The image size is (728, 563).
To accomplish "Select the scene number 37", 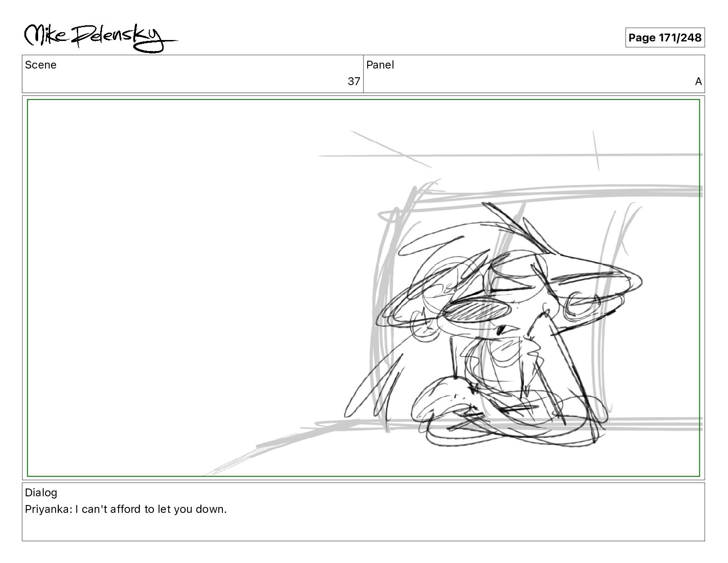I will 354,81.
